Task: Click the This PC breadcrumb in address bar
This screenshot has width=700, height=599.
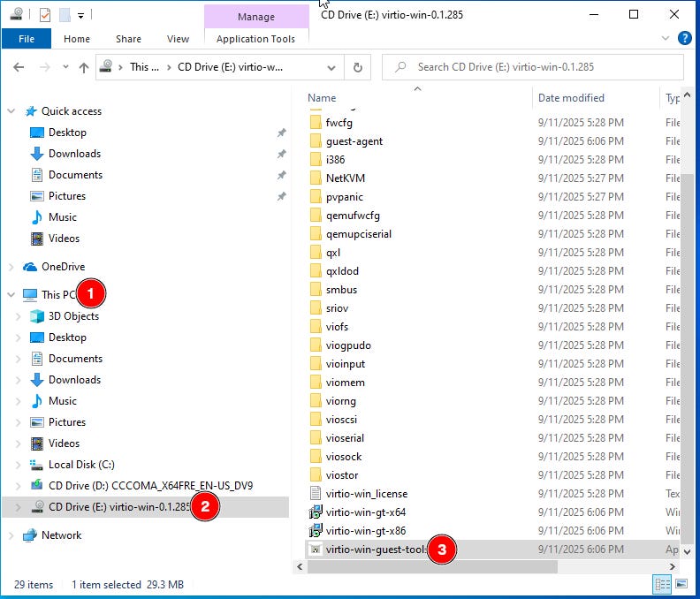Action: click(x=144, y=67)
